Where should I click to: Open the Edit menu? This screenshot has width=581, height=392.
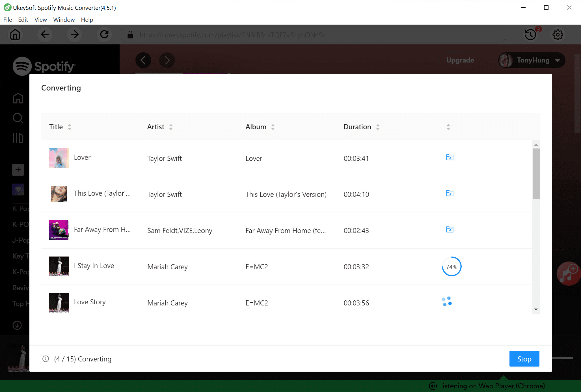(22, 20)
